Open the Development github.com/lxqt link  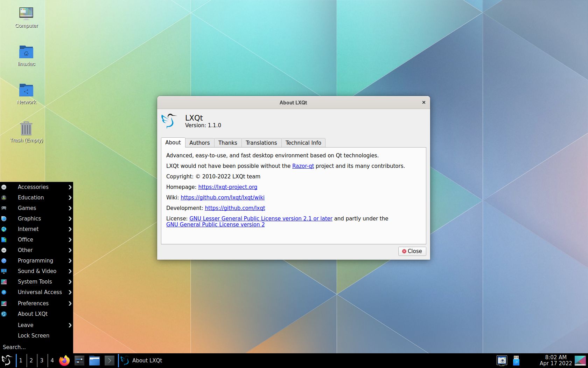235,208
